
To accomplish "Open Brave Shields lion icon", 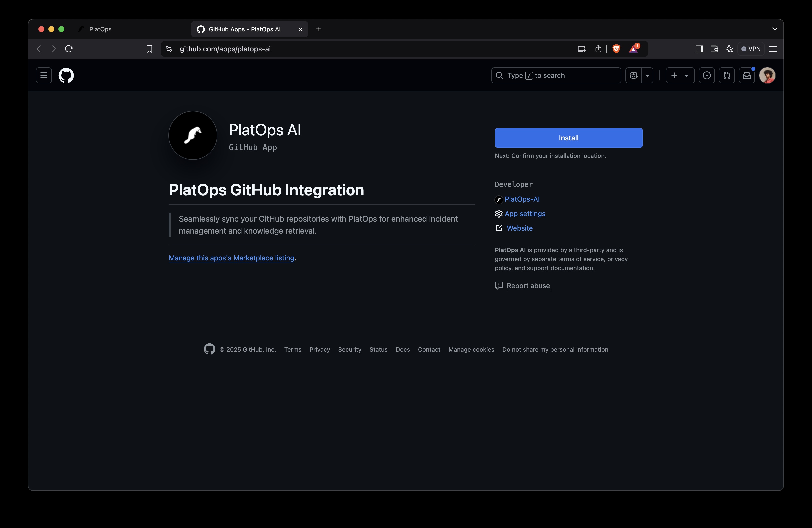I will point(616,49).
